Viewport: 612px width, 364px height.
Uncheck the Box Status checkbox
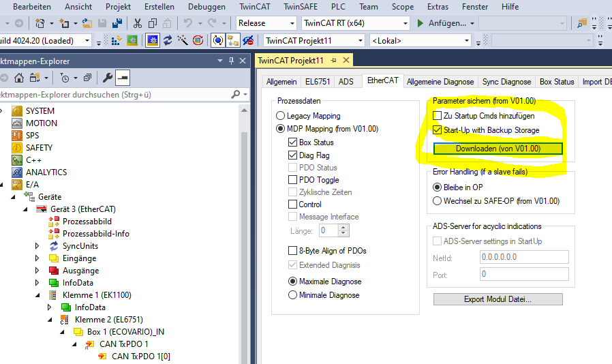293,142
